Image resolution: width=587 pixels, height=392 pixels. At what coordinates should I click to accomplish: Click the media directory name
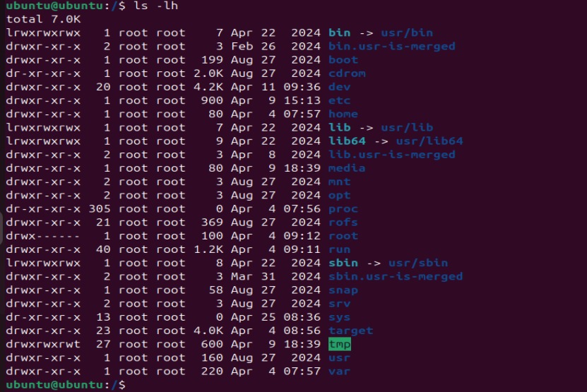click(x=347, y=168)
